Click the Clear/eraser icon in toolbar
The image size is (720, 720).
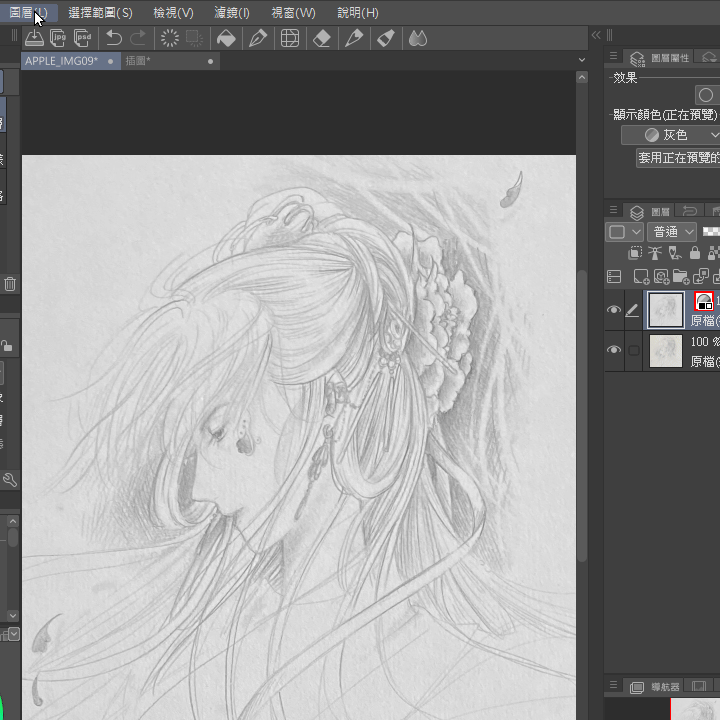tap(321, 38)
